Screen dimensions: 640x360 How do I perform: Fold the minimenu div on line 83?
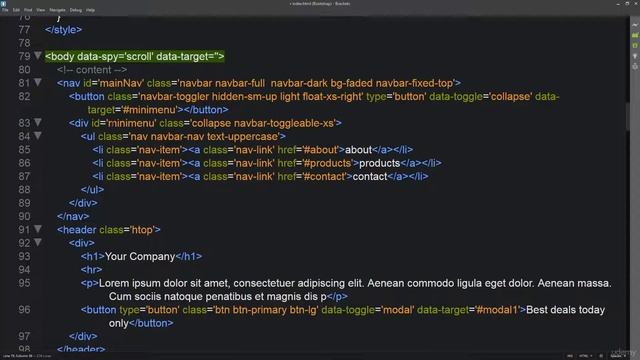(38, 122)
